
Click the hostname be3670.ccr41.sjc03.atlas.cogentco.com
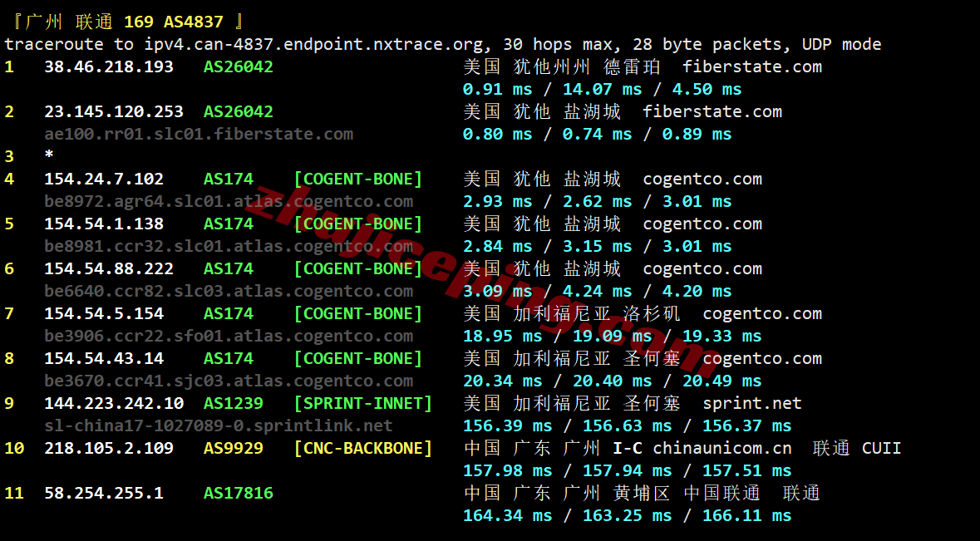click(229, 381)
